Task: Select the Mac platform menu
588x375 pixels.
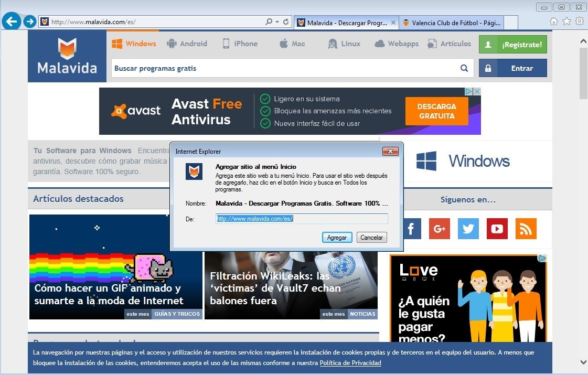Action: [292, 44]
